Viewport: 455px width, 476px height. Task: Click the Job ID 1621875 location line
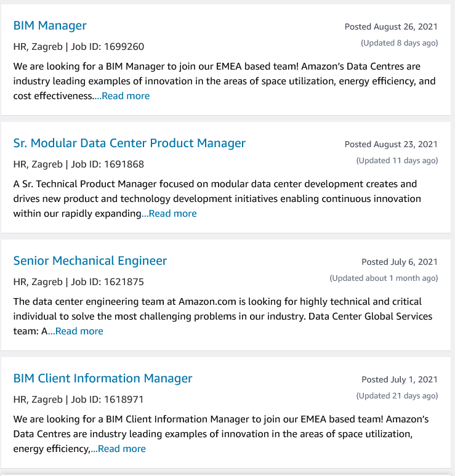(x=79, y=282)
